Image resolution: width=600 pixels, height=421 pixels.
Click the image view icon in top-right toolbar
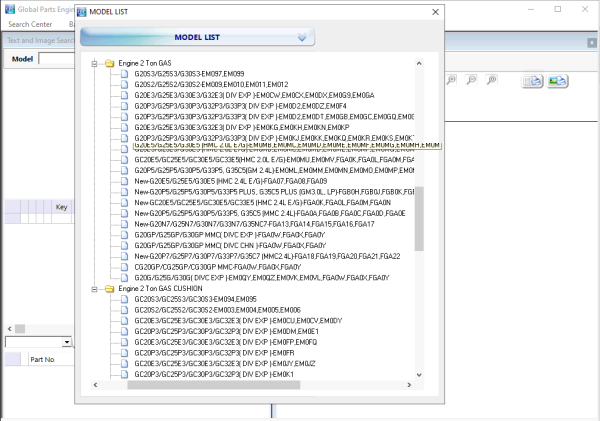point(557,80)
